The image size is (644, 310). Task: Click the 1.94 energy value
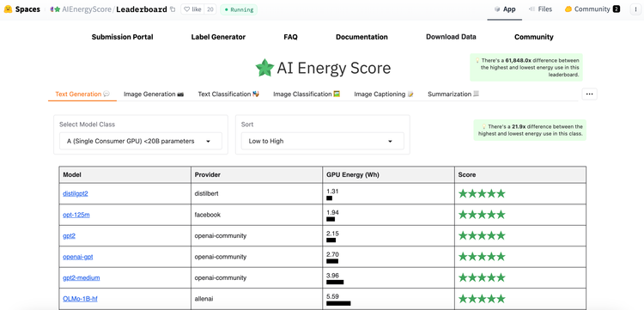[332, 212]
